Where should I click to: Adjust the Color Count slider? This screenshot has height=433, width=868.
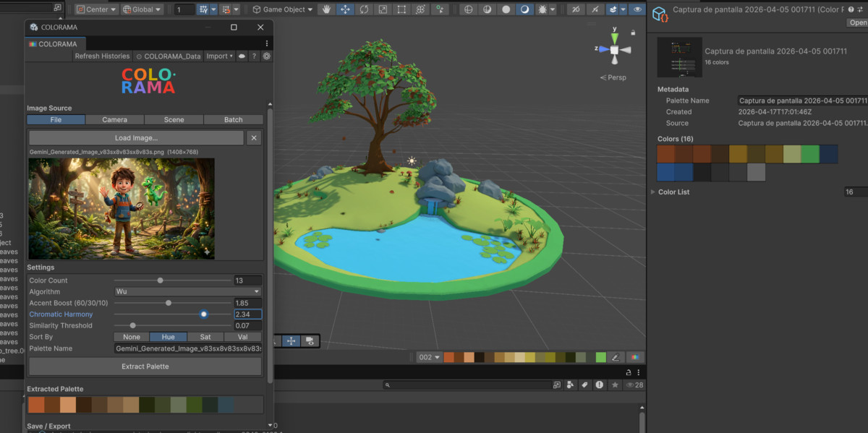tap(172, 280)
